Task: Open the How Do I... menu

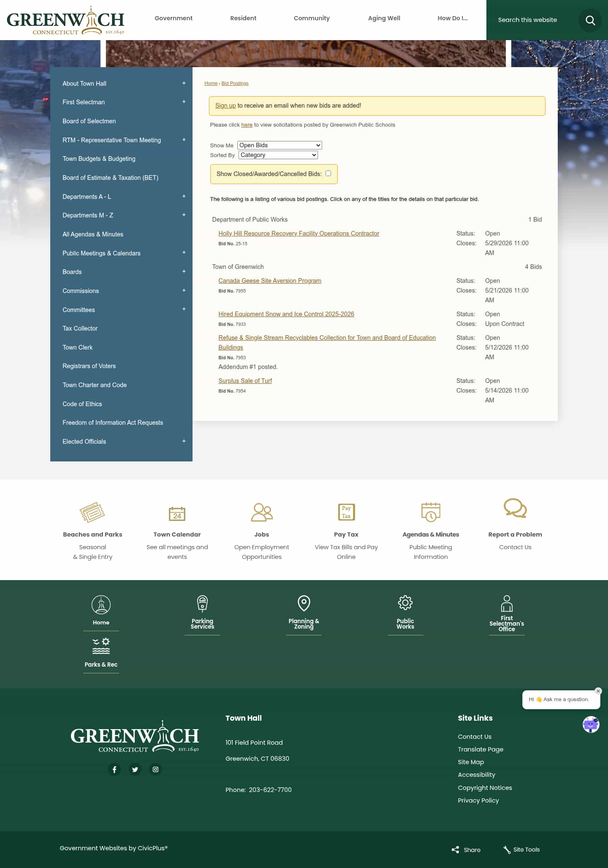Action: point(453,18)
